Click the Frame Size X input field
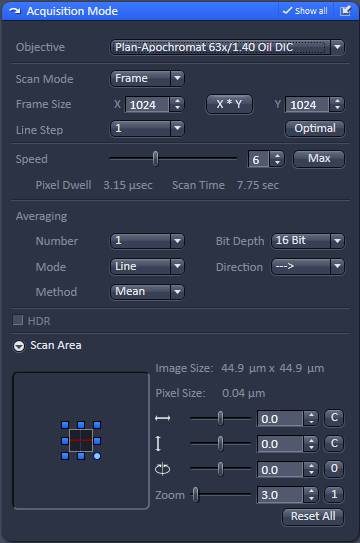The width and height of the screenshot is (360, 543). point(147,105)
